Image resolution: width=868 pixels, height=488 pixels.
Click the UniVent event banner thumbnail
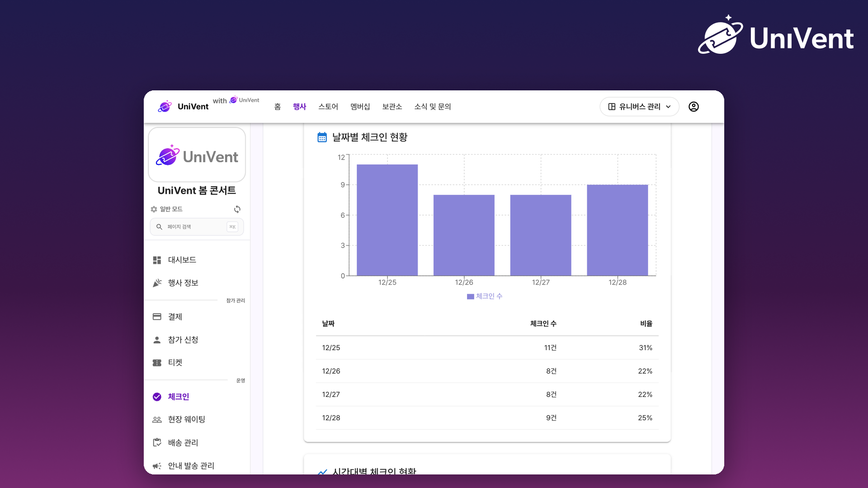(x=197, y=155)
